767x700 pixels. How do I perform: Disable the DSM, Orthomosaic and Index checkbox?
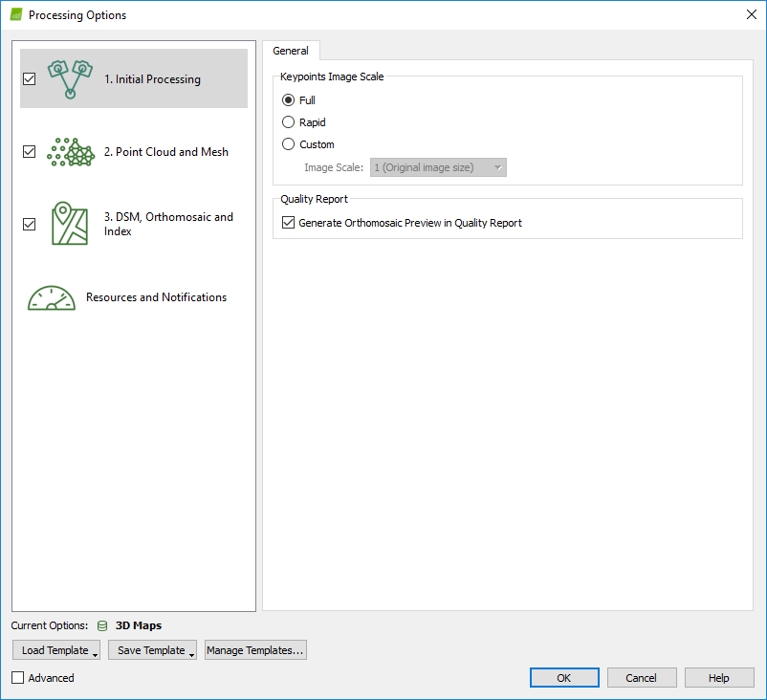pos(29,225)
